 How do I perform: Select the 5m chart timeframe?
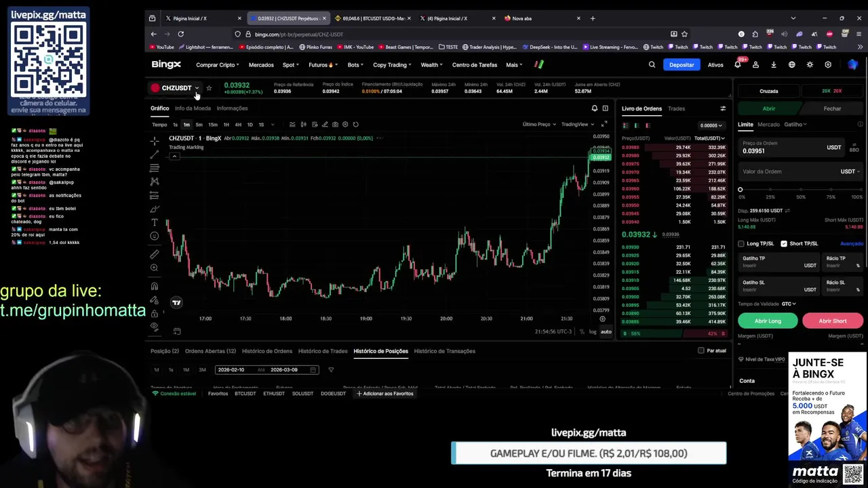pyautogui.click(x=199, y=125)
